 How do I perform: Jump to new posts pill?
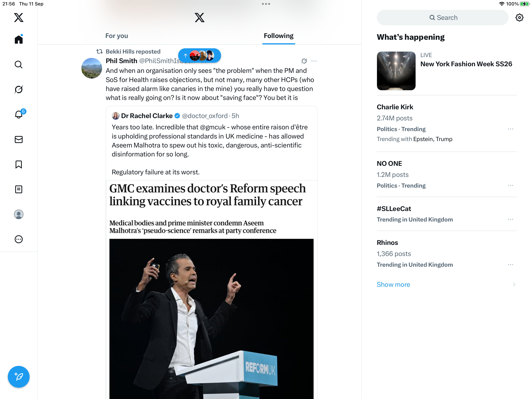[199, 56]
